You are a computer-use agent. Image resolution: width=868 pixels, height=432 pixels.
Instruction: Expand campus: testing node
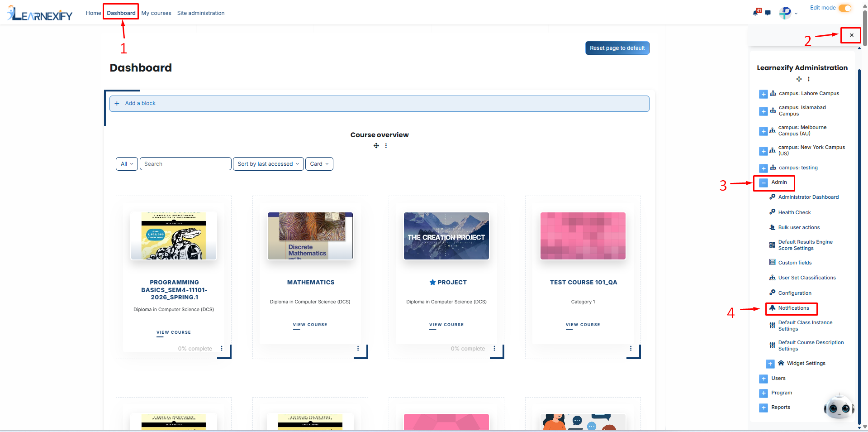point(764,168)
